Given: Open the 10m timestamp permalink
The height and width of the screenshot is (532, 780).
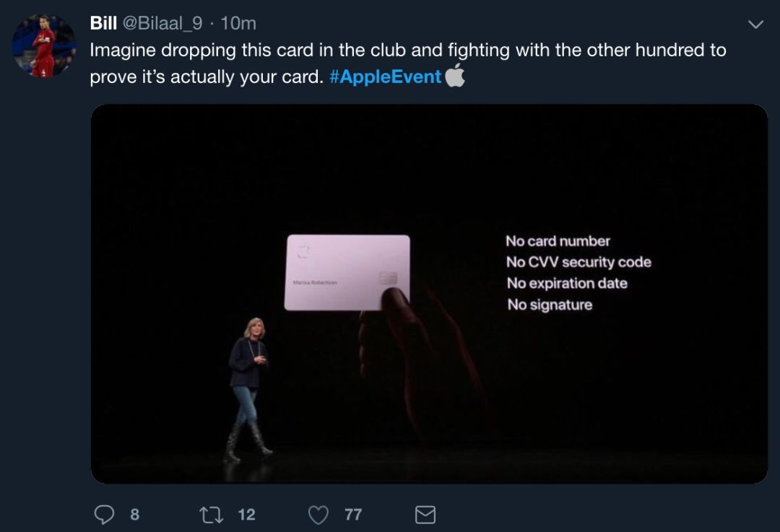Looking at the screenshot, I should click(238, 23).
